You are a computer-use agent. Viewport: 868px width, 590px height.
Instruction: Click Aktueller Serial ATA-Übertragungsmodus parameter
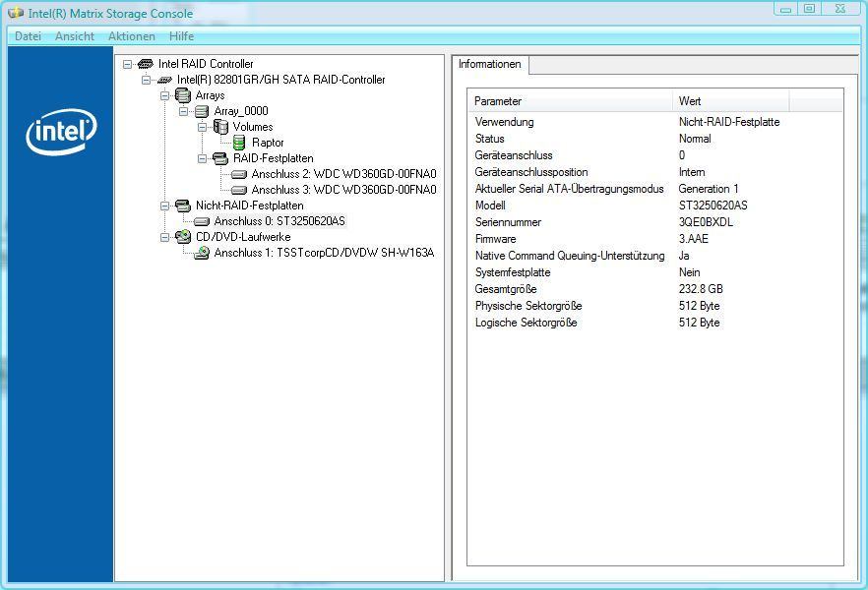570,189
